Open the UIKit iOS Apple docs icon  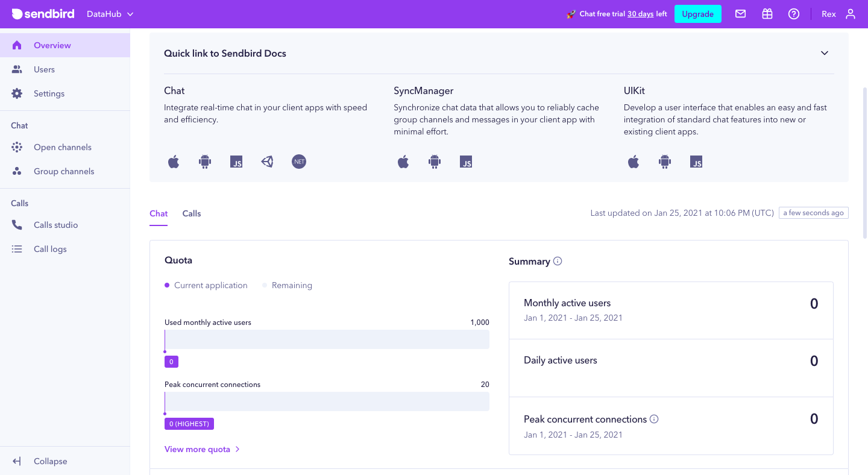coord(634,162)
